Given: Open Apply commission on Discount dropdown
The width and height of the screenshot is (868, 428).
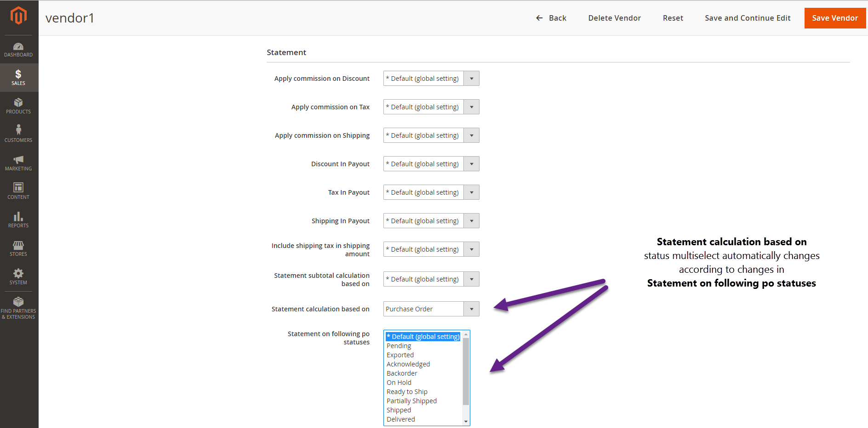Looking at the screenshot, I should coord(431,79).
